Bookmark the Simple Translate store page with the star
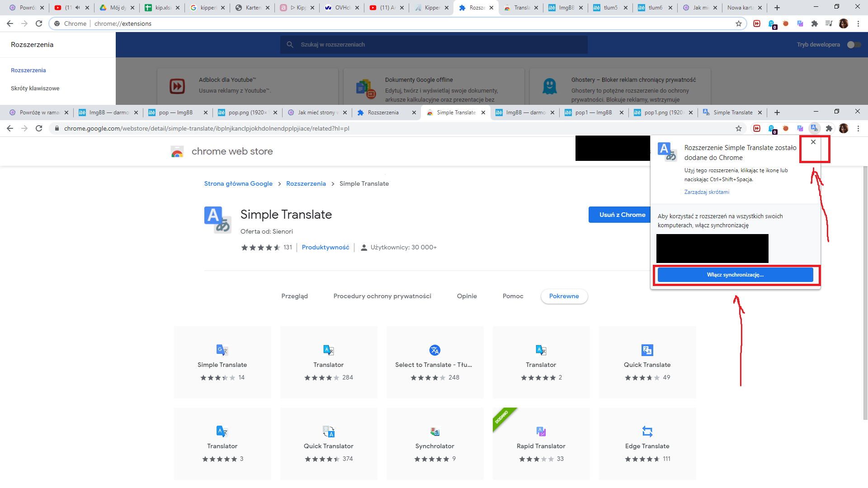Screen dimensions: 868x488 [739, 128]
